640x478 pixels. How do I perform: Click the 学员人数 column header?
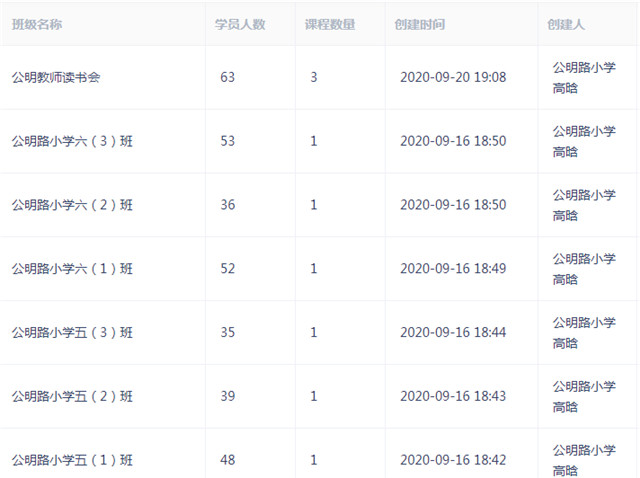pos(240,24)
